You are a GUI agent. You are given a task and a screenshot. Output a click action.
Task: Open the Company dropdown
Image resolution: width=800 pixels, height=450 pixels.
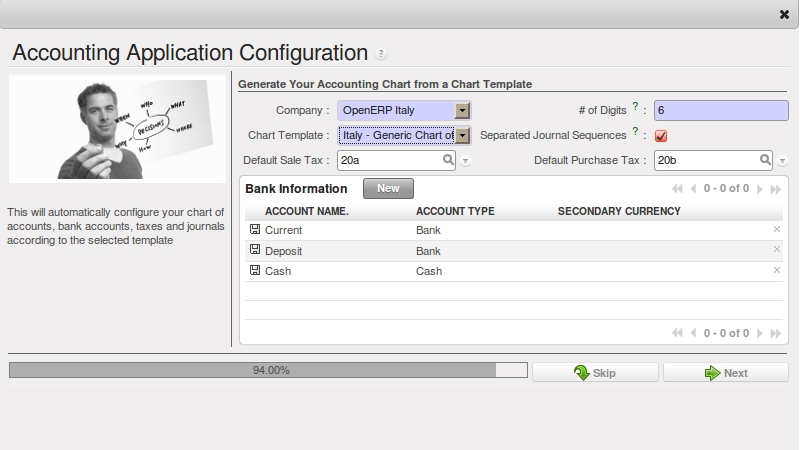[x=462, y=110]
